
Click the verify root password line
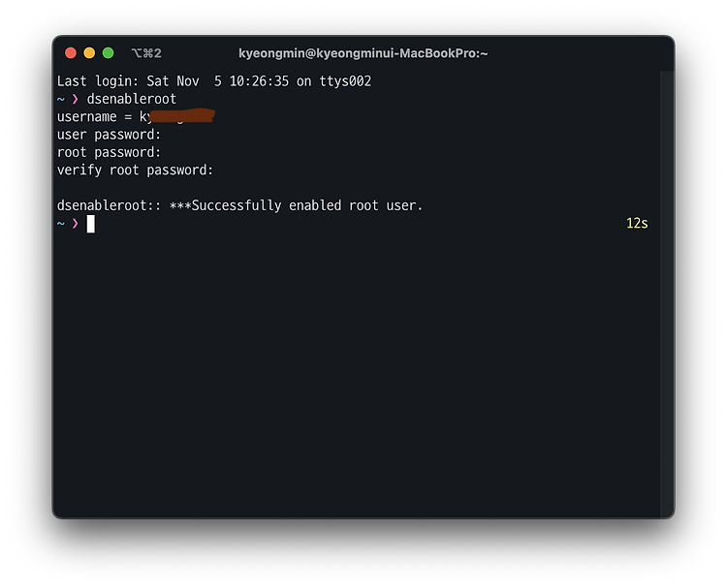click(135, 170)
